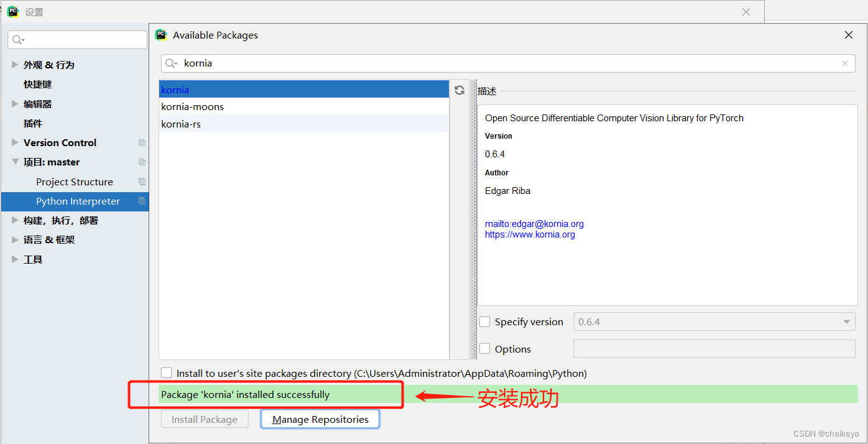The height and width of the screenshot is (444, 868).
Task: Click the PyCharm logo in the Available Packages title
Action: pyautogui.click(x=161, y=35)
